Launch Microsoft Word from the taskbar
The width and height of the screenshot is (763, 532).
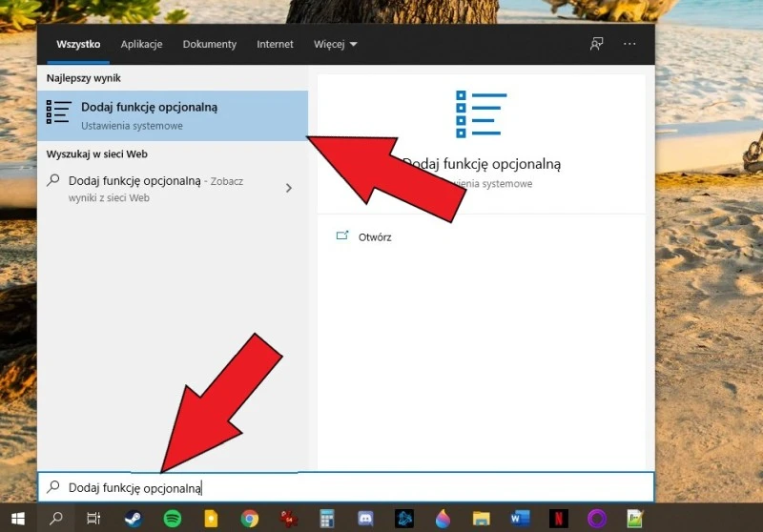pos(520,519)
